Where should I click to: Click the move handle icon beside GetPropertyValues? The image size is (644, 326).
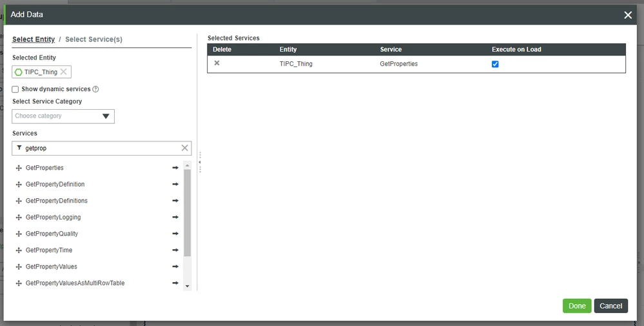click(19, 267)
